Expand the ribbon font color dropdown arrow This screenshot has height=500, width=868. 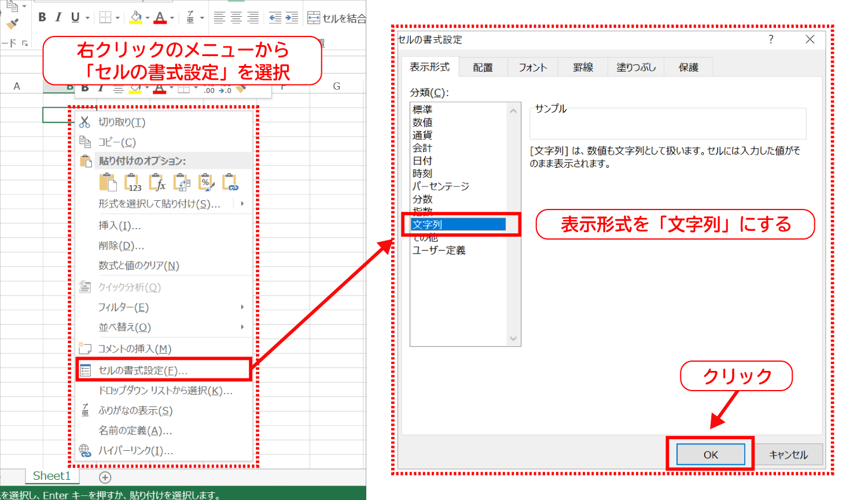(x=172, y=18)
